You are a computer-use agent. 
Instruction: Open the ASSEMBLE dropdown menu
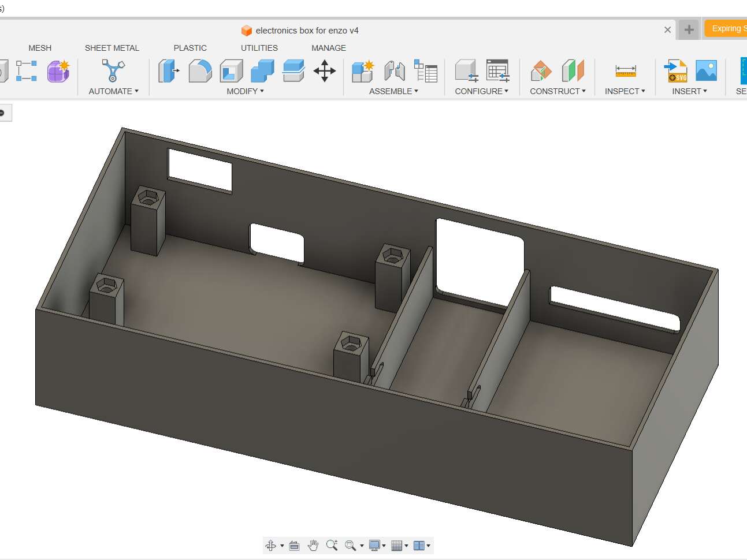[393, 91]
